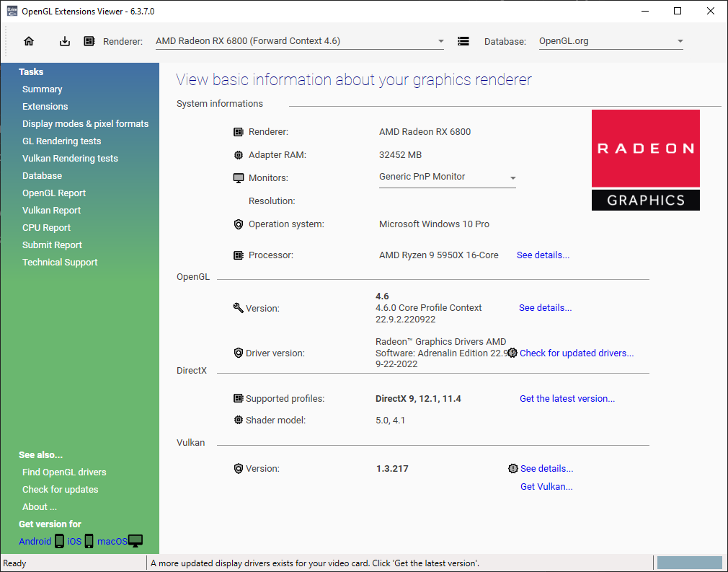Viewport: 728px width, 572px height.
Task: Click the Android phone icon
Action: click(59, 541)
